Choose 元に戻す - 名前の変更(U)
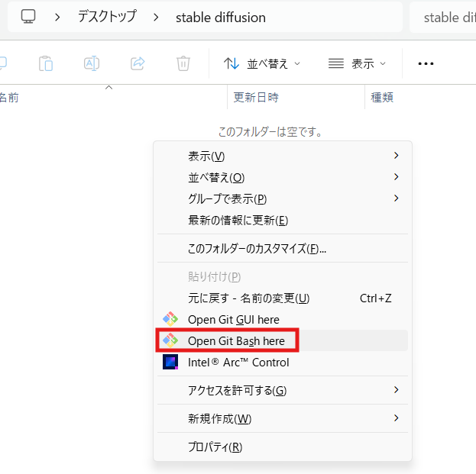 tap(283, 298)
